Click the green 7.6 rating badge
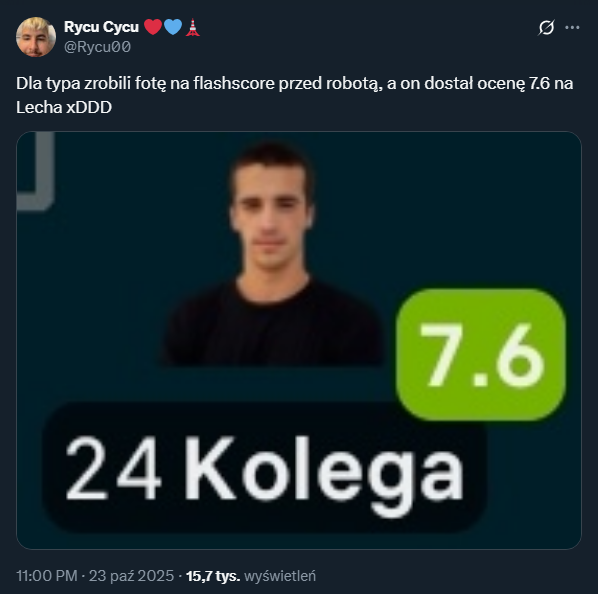598x594 pixels. 481,355
